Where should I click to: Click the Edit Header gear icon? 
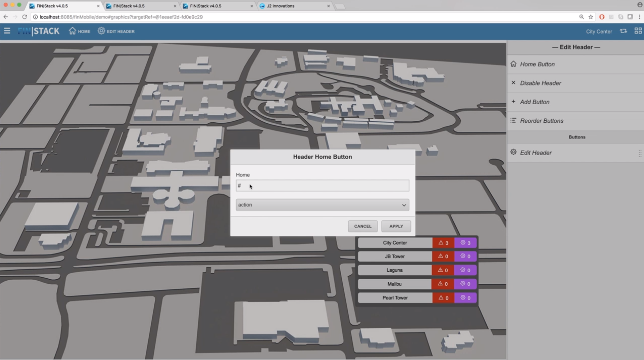pos(101,31)
